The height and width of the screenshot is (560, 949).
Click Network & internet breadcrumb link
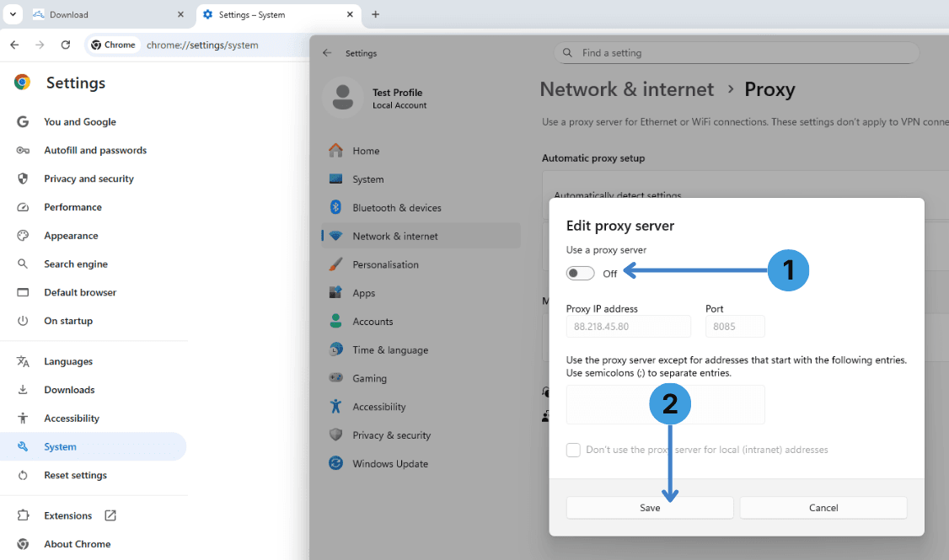(626, 89)
